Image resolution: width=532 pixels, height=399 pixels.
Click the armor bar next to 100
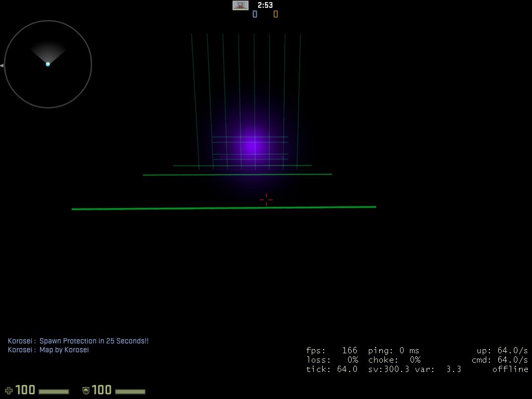(130, 391)
